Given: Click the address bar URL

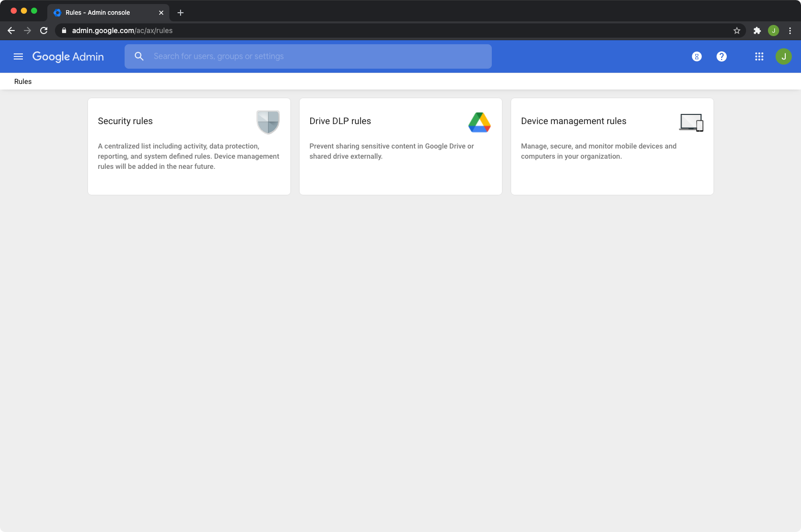Looking at the screenshot, I should point(122,31).
